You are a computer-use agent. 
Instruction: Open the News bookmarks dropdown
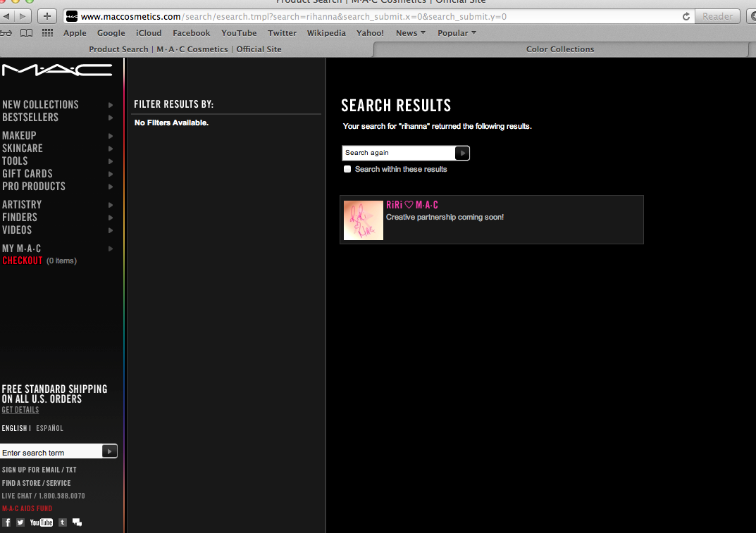[x=410, y=33]
